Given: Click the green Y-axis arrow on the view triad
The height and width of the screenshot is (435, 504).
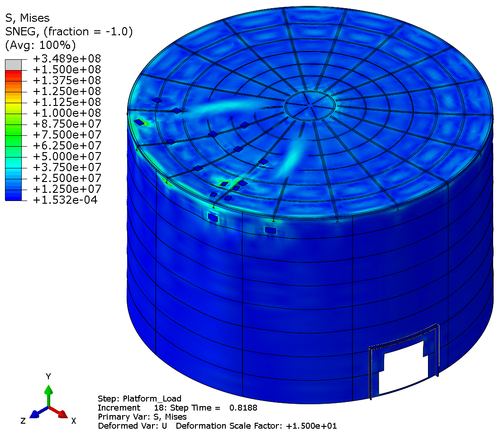Looking at the screenshot, I should pyautogui.click(x=48, y=389).
